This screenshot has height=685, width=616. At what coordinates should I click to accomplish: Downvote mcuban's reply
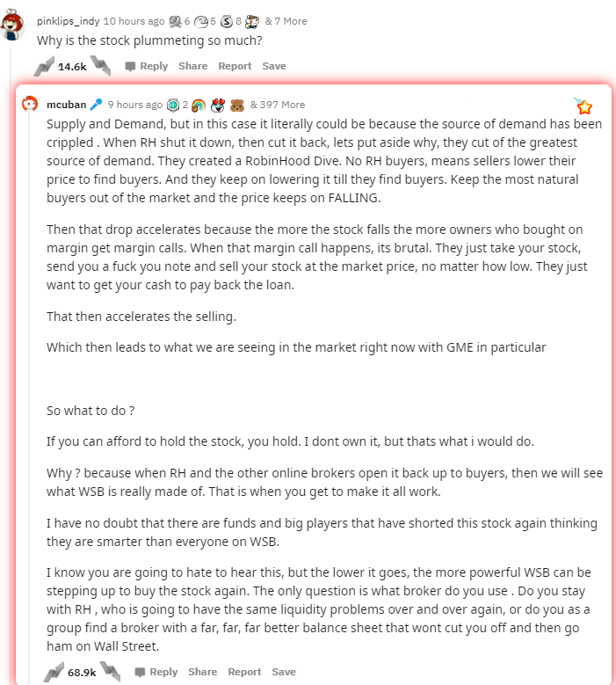click(x=110, y=672)
